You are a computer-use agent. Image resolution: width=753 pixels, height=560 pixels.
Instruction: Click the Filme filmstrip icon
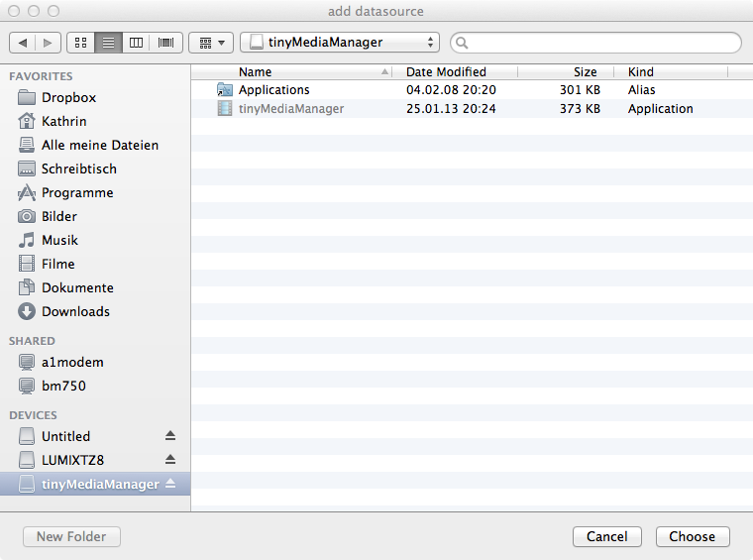pos(27,264)
